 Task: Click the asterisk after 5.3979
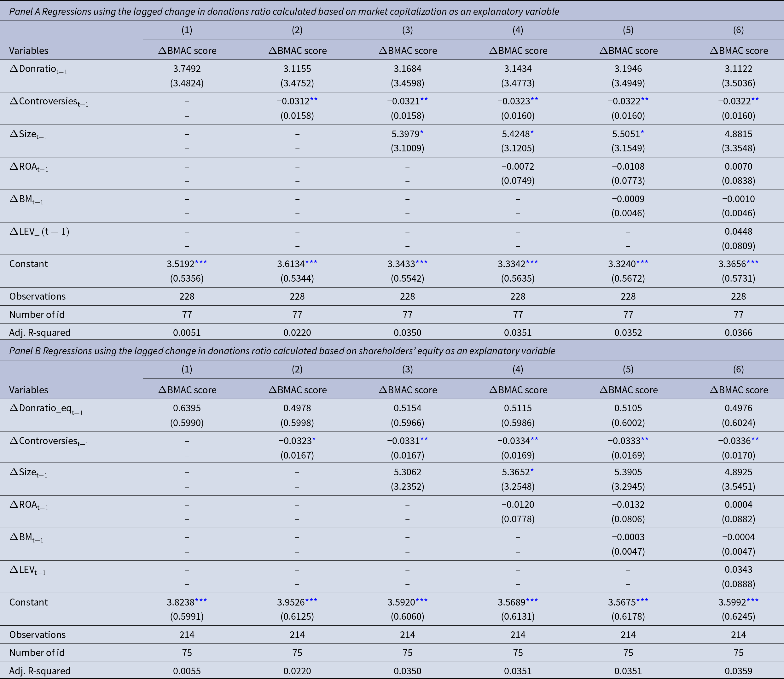pyautogui.click(x=421, y=132)
